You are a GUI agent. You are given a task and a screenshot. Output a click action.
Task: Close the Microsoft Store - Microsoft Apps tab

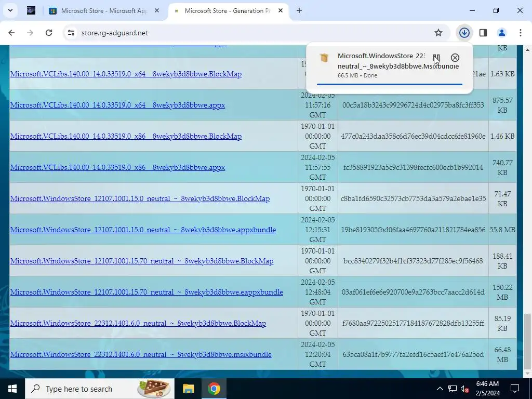pos(157,10)
